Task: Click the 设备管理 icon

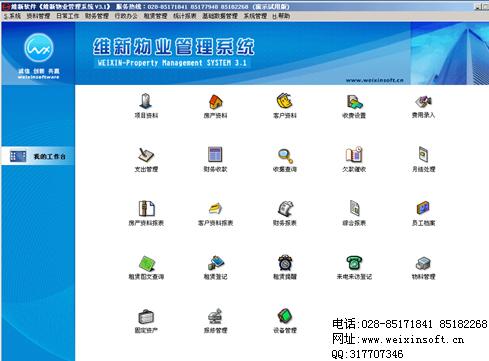Action: click(285, 316)
